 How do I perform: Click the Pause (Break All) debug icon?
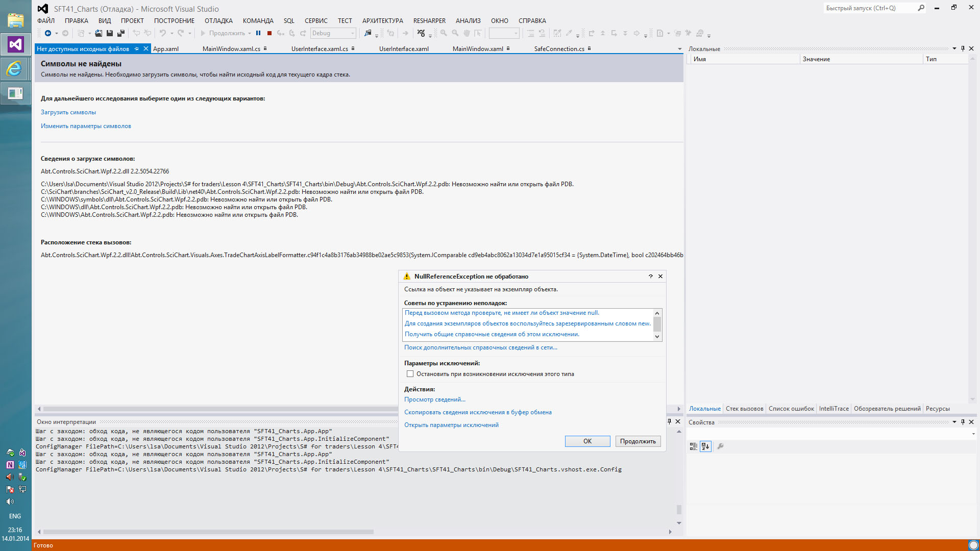coord(258,33)
